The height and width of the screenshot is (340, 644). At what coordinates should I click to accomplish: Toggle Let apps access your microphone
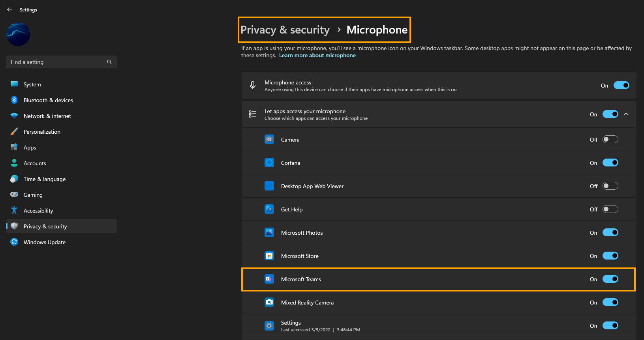610,114
